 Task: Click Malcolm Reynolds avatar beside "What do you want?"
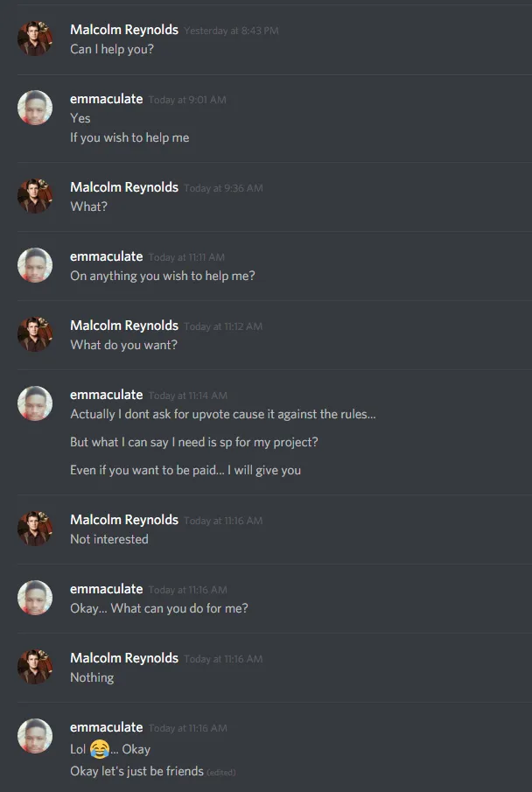pos(35,334)
